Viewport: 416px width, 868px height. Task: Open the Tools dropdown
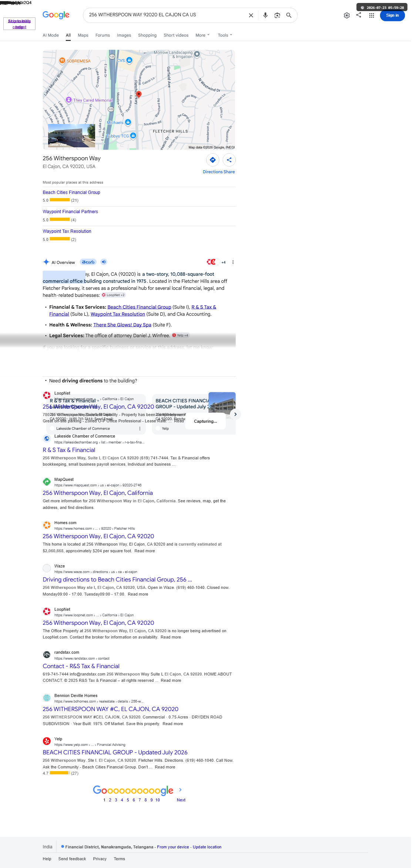(225, 35)
